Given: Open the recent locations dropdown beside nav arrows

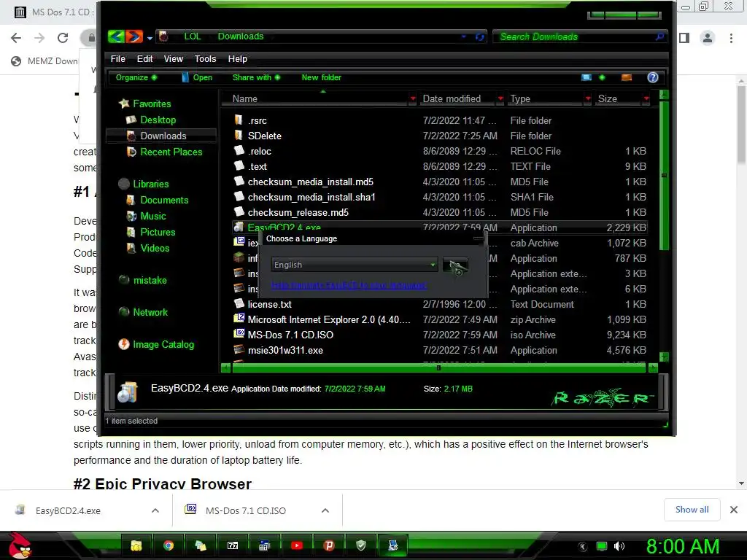Looking at the screenshot, I should point(150,37).
